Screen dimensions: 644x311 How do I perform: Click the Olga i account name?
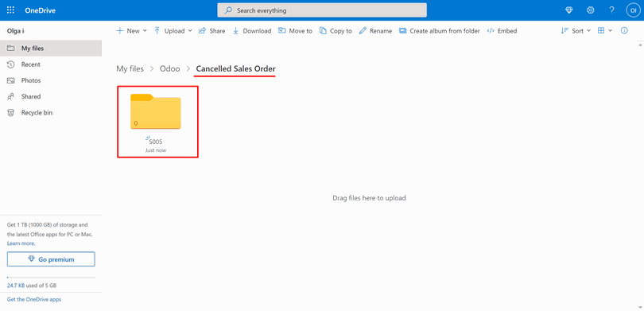[x=16, y=31]
